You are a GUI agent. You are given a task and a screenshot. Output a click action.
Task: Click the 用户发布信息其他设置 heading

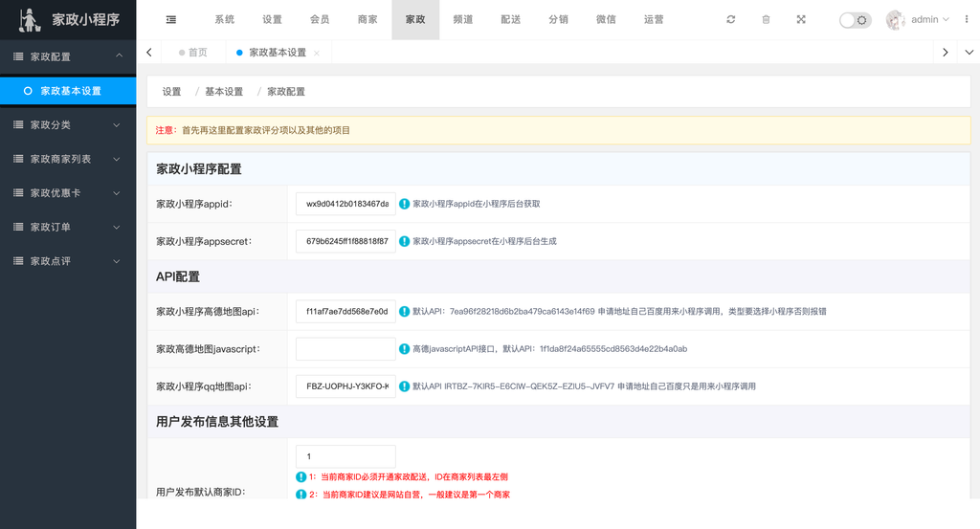tap(217, 422)
